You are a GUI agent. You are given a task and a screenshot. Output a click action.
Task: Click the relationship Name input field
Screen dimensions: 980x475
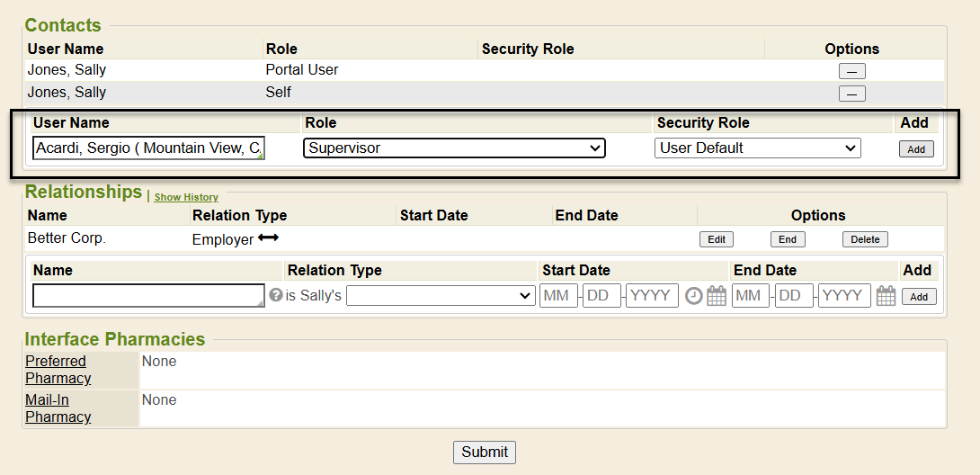pyautogui.click(x=148, y=296)
